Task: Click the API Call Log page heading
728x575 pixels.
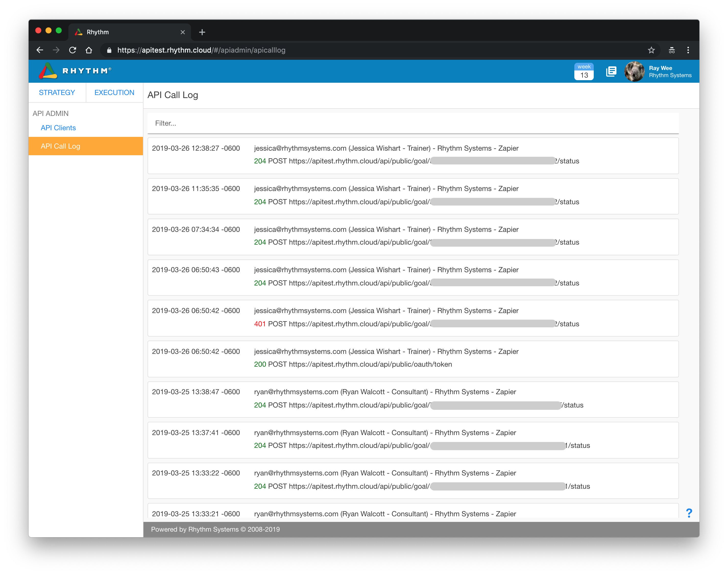Action: (x=173, y=95)
